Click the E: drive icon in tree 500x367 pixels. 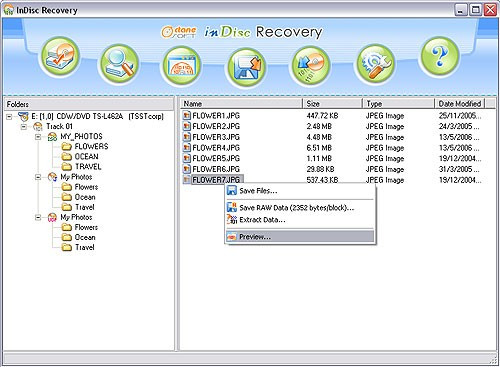[x=23, y=116]
